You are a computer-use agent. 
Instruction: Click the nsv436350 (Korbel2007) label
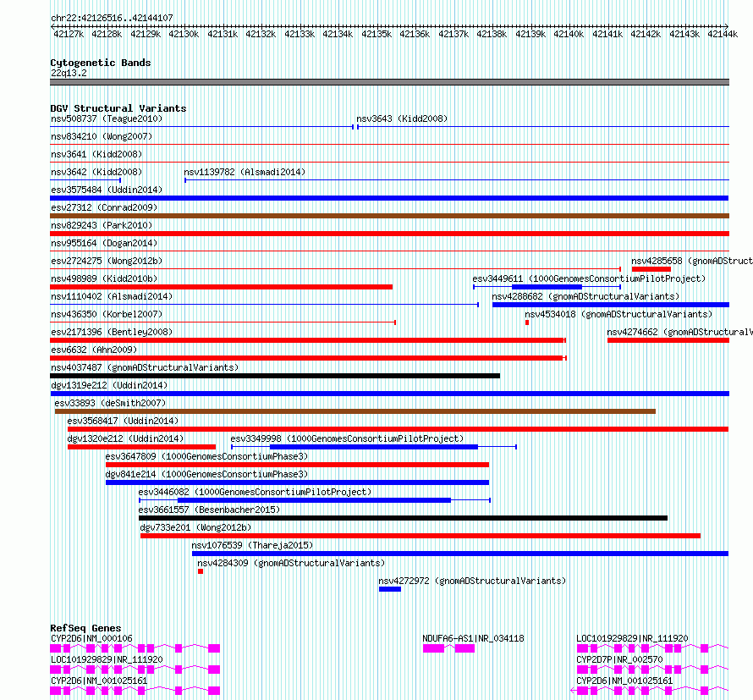tap(107, 314)
